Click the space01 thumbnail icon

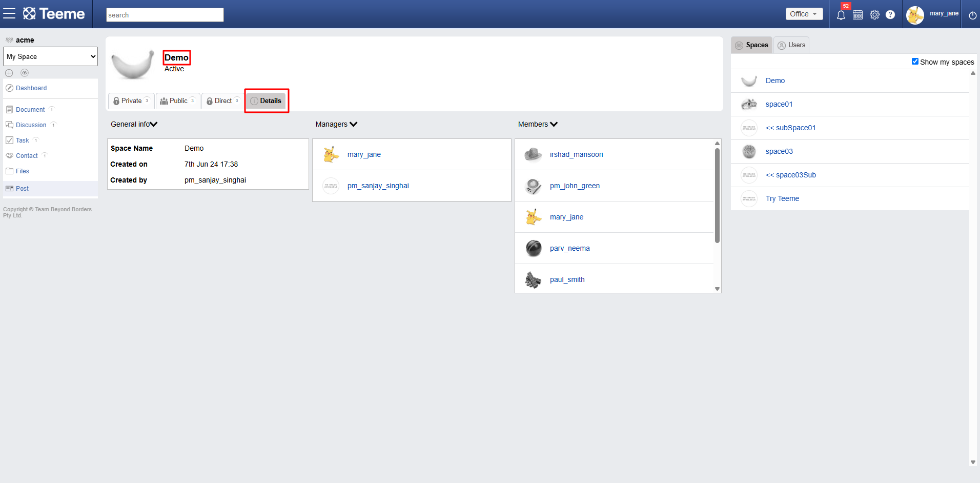749,104
